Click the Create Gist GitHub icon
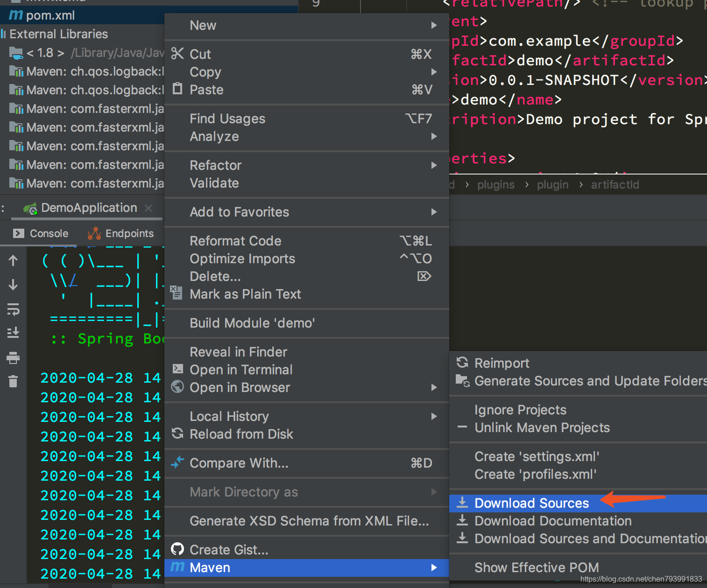This screenshot has width=707, height=588. tap(177, 549)
